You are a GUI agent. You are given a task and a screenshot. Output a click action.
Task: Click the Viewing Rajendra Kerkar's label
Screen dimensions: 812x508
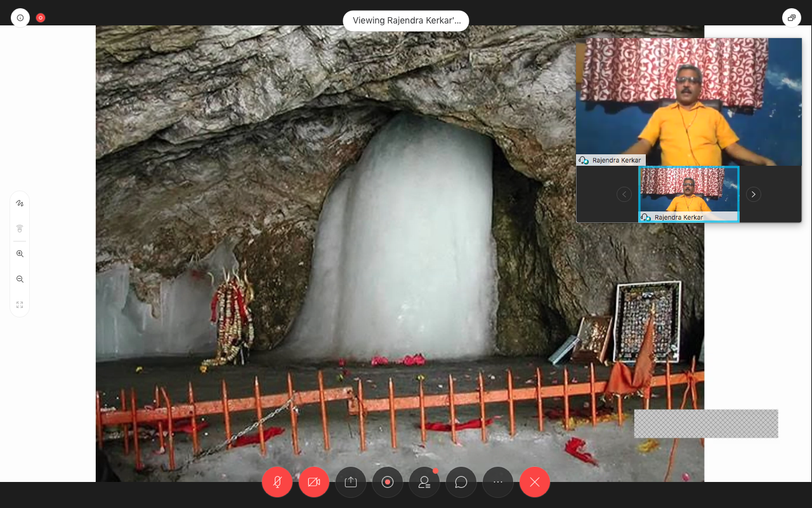406,20
